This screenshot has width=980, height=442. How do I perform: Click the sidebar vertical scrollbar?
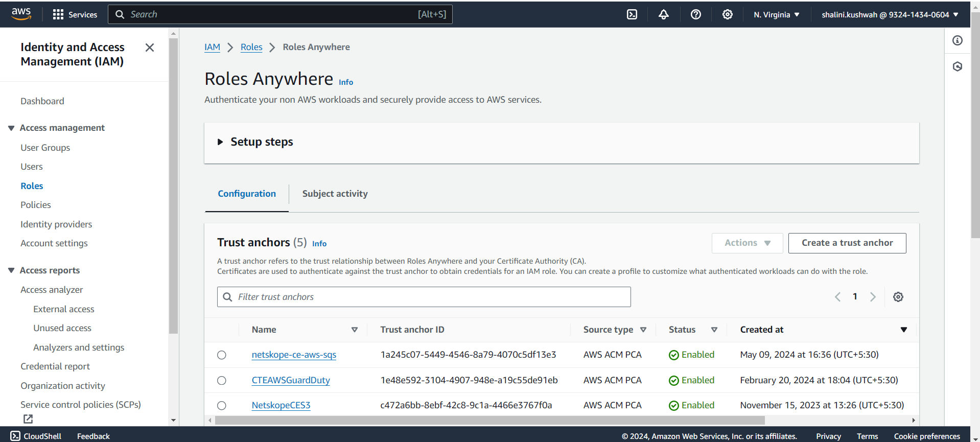pyautogui.click(x=173, y=185)
